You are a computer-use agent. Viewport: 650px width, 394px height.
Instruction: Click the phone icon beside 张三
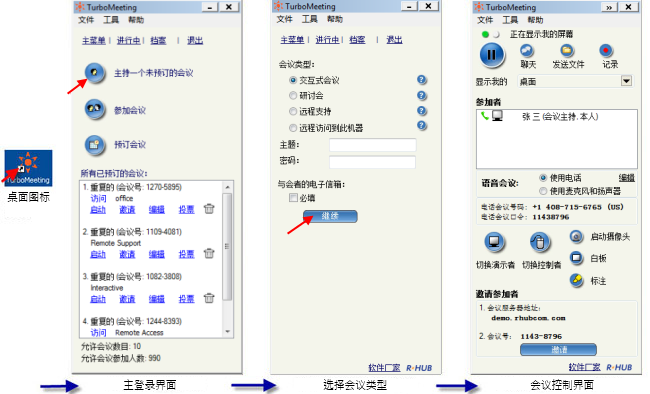point(484,116)
